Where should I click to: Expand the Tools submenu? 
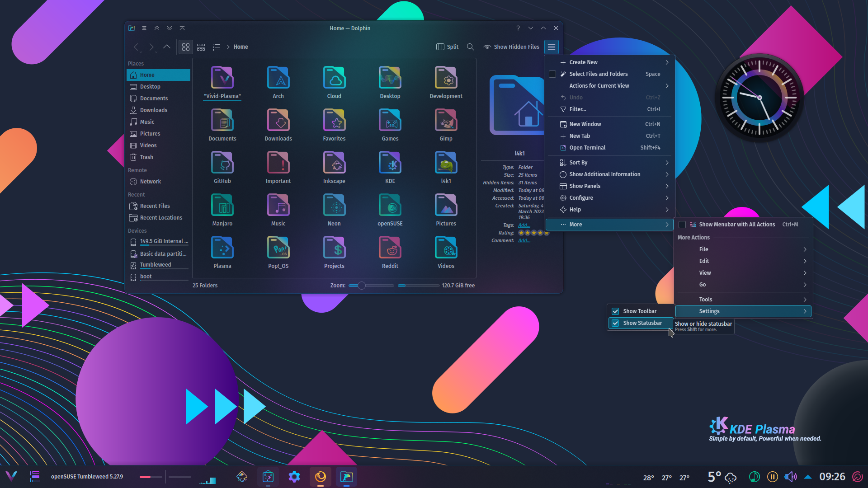pos(743,300)
